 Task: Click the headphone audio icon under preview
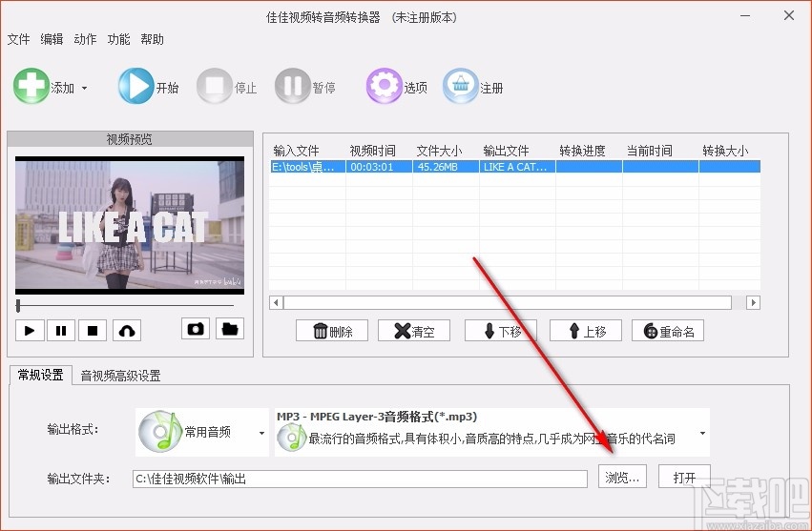coord(127,330)
